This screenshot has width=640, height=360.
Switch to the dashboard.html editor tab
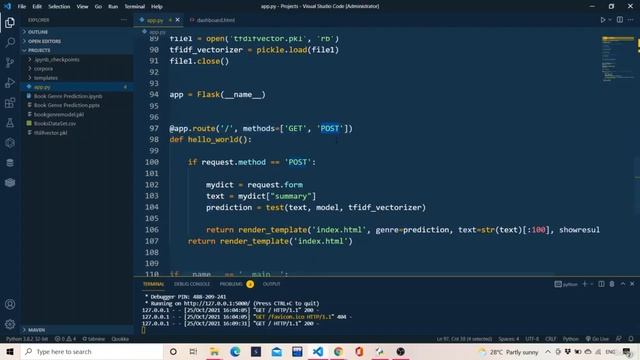click(213, 20)
